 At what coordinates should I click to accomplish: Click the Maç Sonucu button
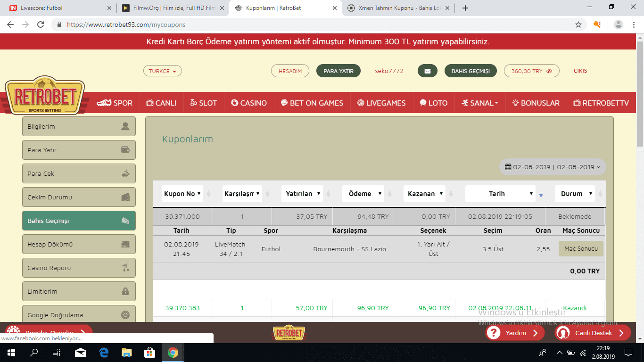pos(581,249)
